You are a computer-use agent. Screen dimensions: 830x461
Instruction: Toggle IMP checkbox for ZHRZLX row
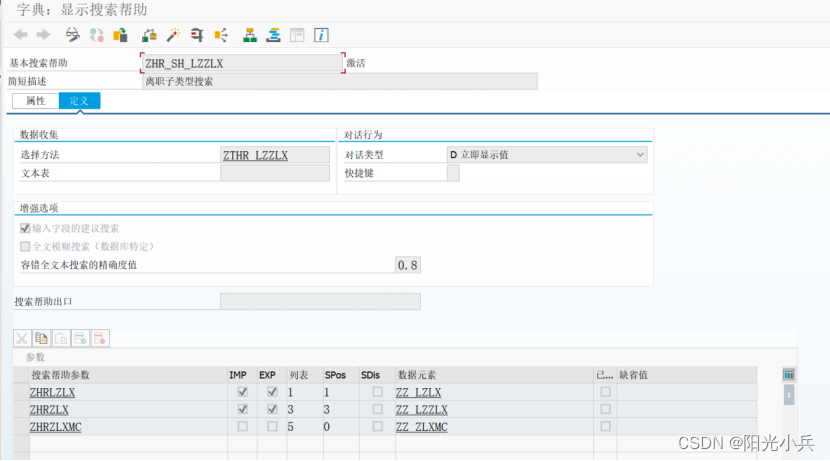(242, 409)
